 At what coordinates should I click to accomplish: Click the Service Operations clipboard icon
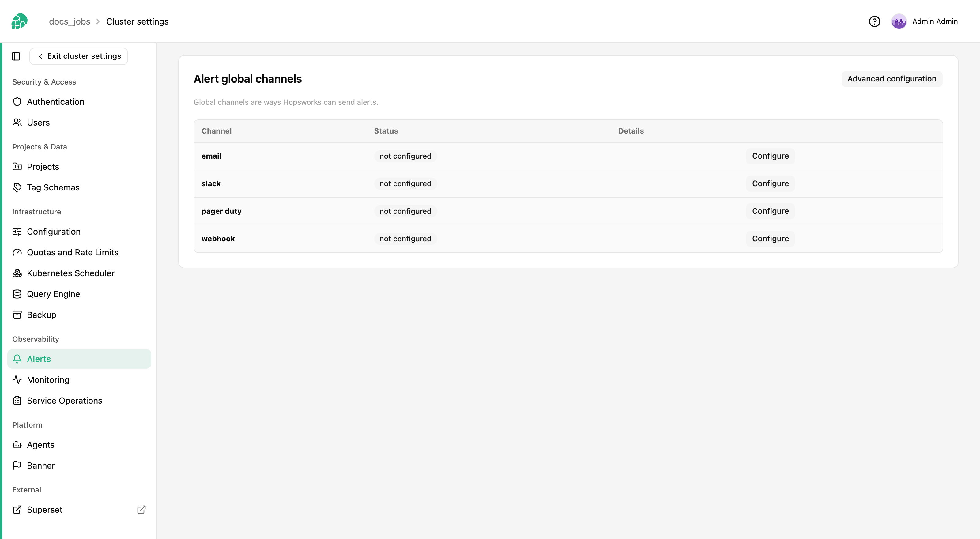pos(17,401)
